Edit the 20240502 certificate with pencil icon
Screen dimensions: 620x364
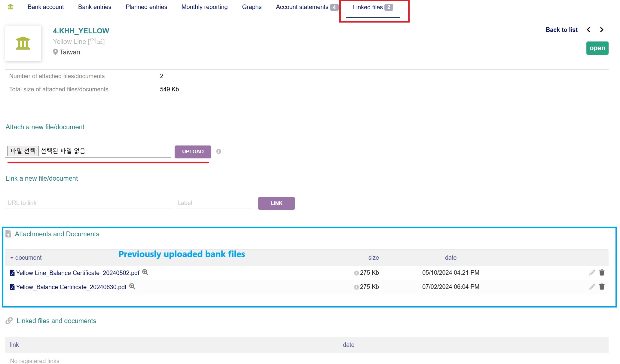coord(592,273)
